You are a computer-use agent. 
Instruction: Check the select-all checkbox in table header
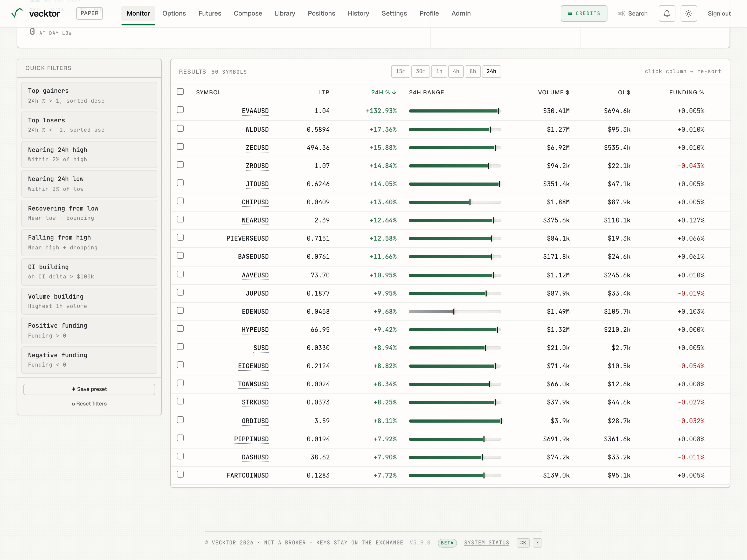pyautogui.click(x=180, y=92)
